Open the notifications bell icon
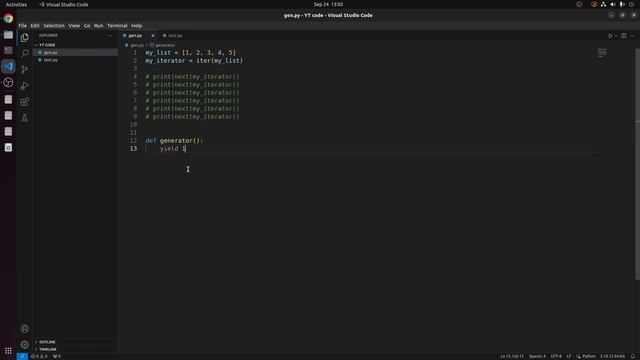The width and height of the screenshot is (640, 360). [x=633, y=356]
